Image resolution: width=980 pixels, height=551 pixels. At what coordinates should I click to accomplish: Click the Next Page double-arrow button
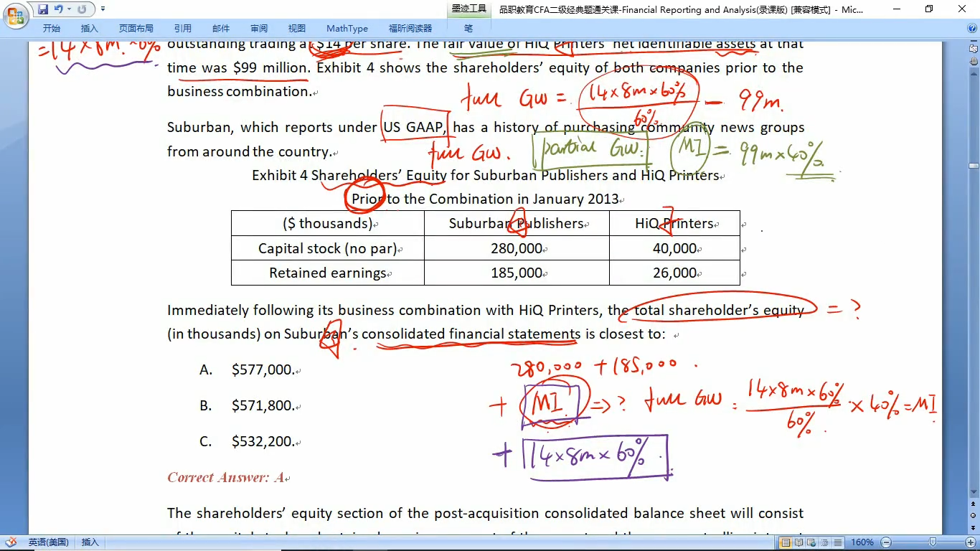(x=974, y=527)
